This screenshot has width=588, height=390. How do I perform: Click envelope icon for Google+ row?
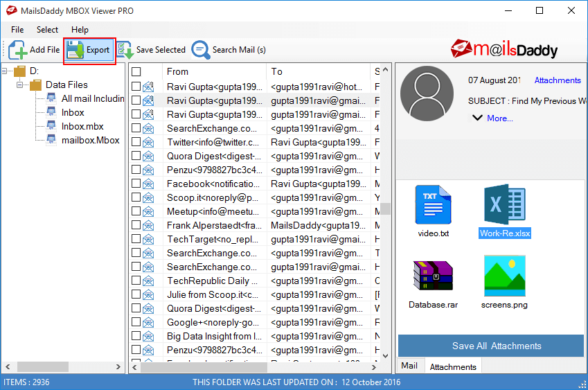(x=148, y=323)
